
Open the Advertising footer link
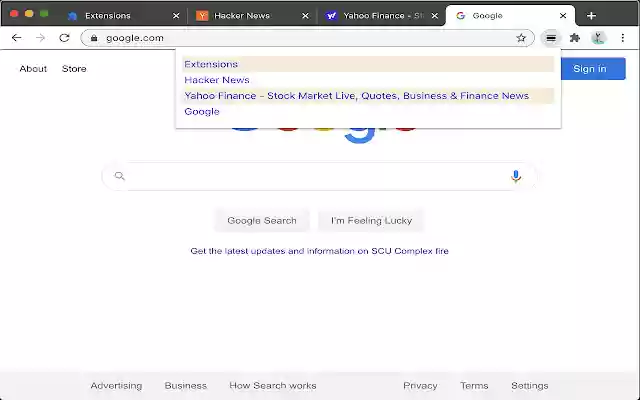116,386
